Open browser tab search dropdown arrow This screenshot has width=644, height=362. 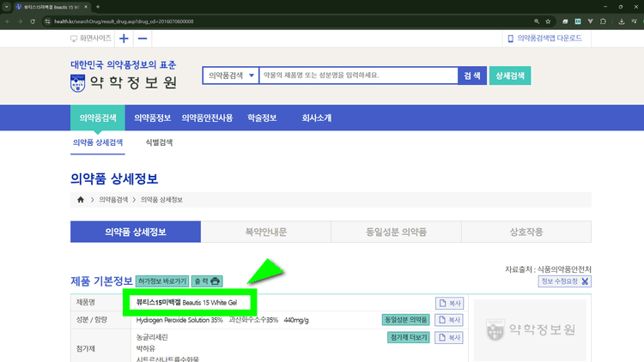8,6
